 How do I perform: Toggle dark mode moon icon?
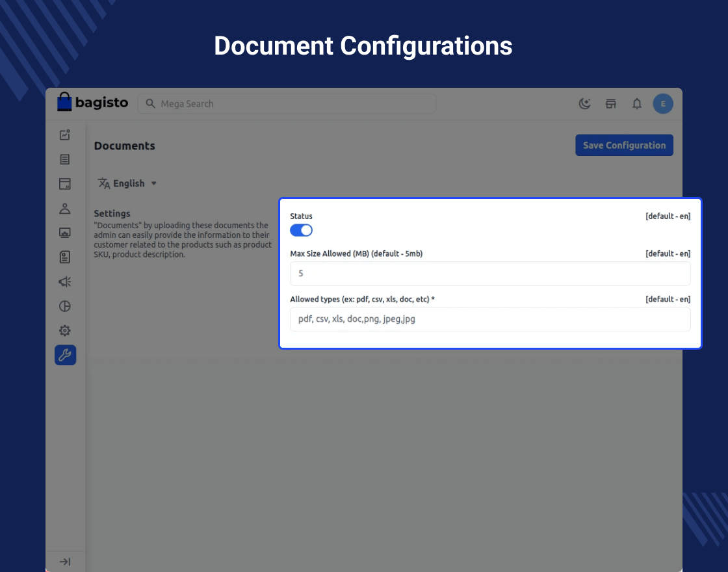pyautogui.click(x=584, y=103)
